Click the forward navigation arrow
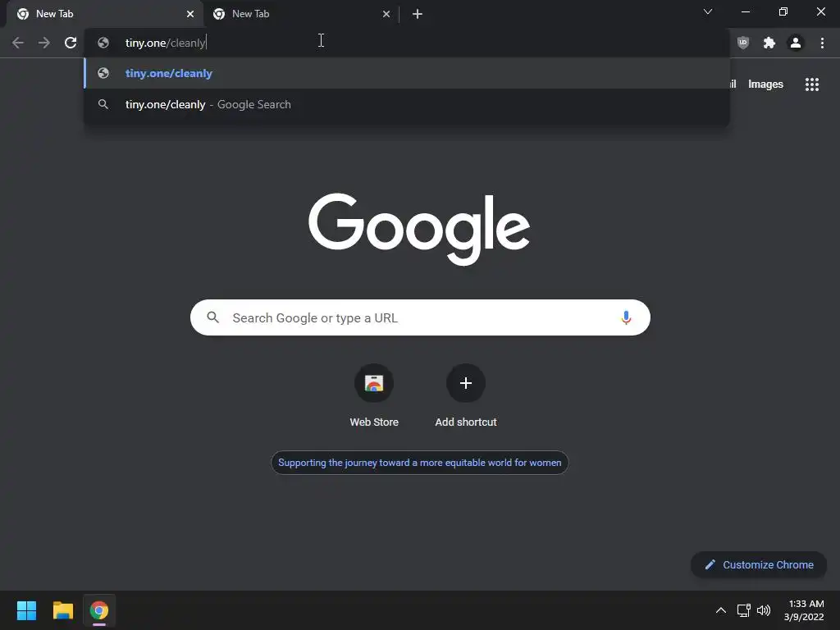The width and height of the screenshot is (840, 630). (x=44, y=43)
